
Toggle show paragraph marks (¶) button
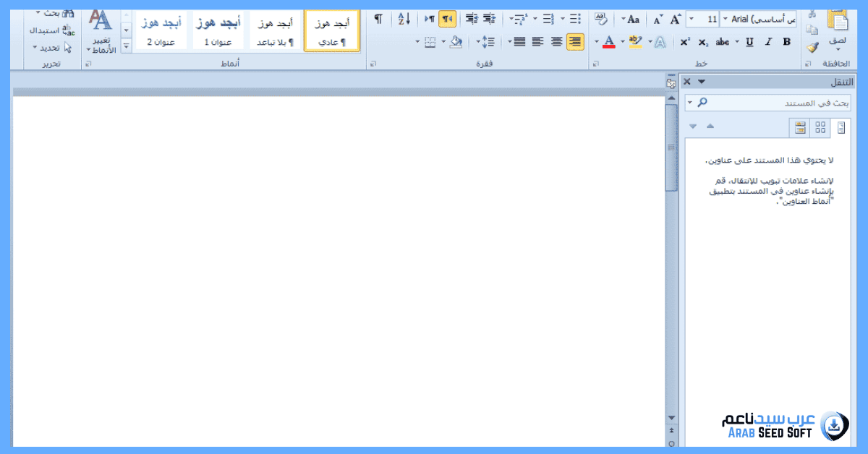pos(378,20)
